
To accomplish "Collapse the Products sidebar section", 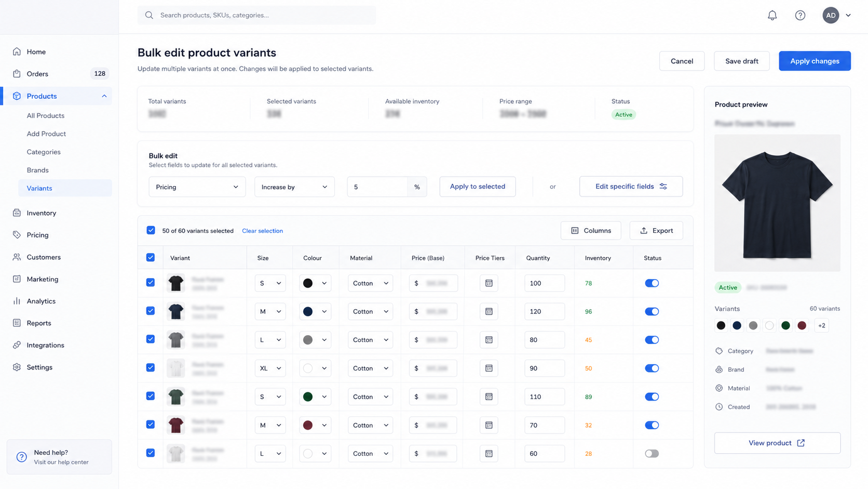I will [x=104, y=96].
